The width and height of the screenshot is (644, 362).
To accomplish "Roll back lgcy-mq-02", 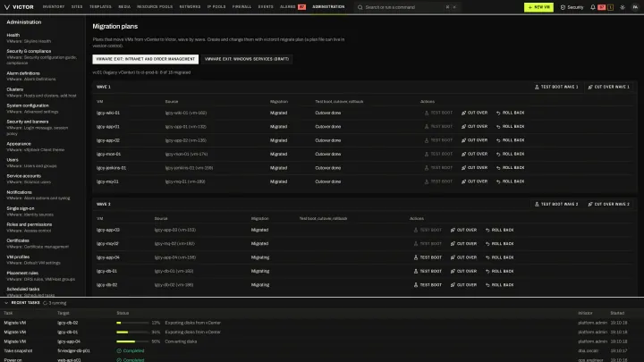I will (499, 244).
